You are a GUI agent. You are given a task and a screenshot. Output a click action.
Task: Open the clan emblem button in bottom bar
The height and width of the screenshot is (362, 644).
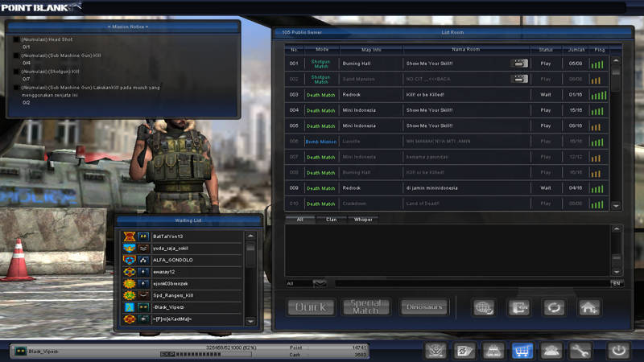(436, 351)
